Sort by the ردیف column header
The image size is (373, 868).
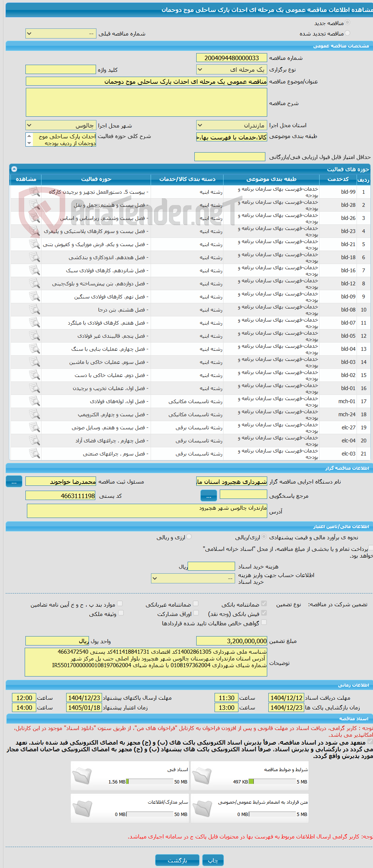click(x=363, y=179)
